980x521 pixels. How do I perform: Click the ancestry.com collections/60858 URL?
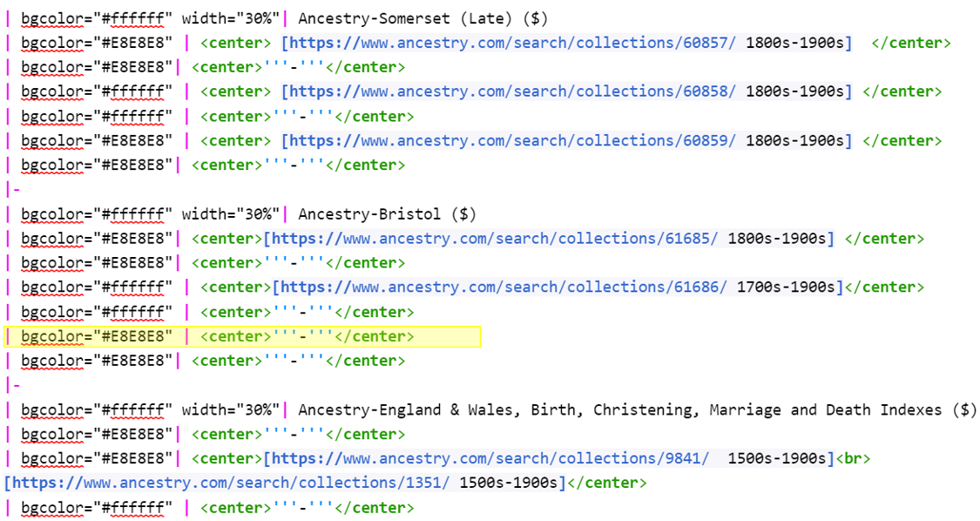(x=513, y=92)
